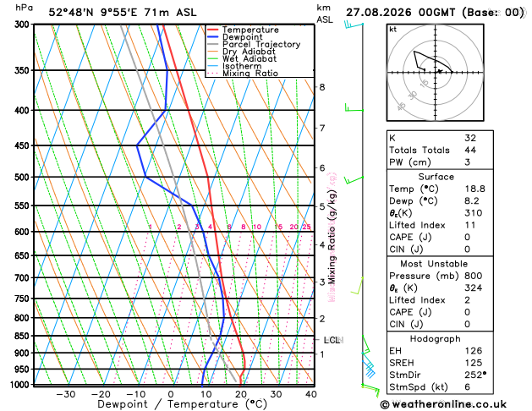Viewport: 532px width, 411px height.
Task: Select the Dry Adiabat legend entry
Action: [x=249, y=52]
